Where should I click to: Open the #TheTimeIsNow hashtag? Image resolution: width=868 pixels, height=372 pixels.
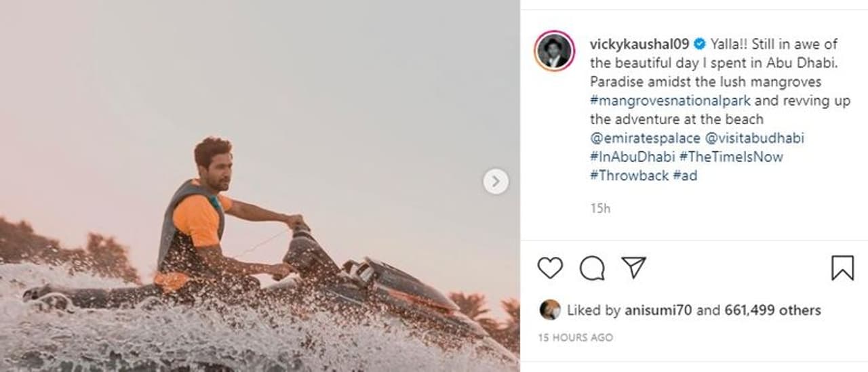(731, 157)
